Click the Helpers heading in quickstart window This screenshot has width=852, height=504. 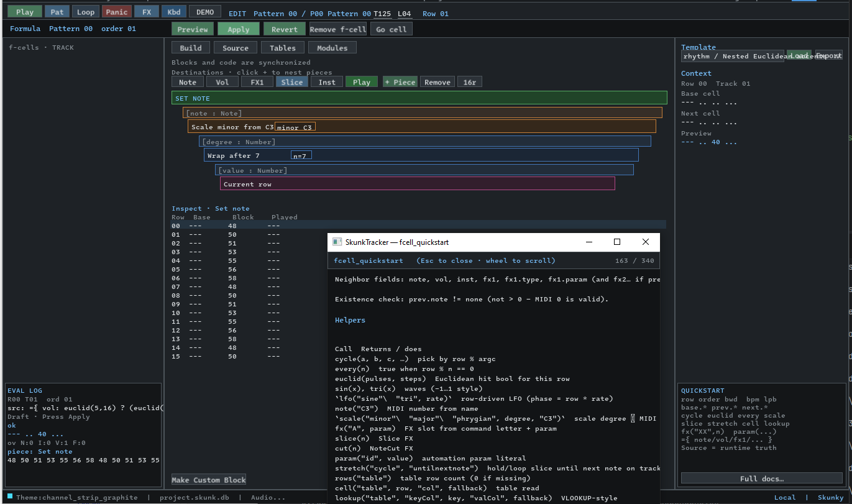tap(350, 320)
